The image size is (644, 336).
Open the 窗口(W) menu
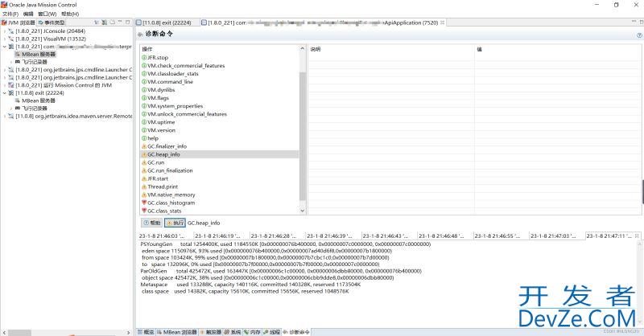(47, 14)
